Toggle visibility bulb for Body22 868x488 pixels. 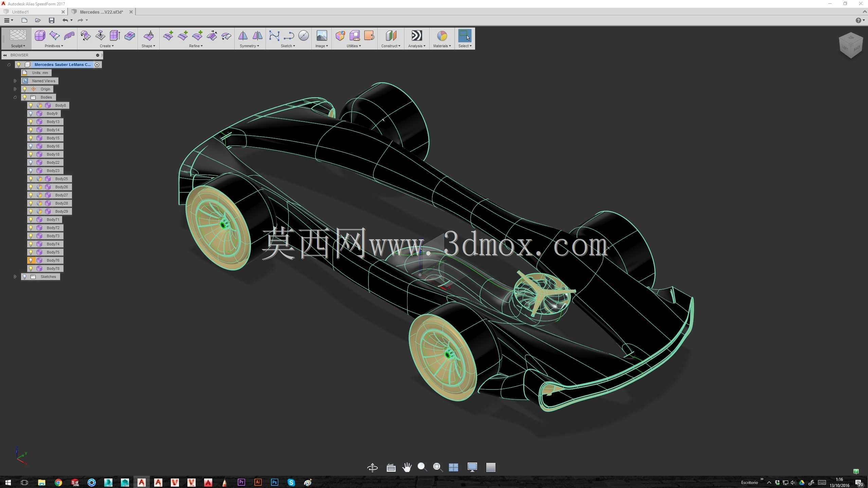pyautogui.click(x=31, y=162)
